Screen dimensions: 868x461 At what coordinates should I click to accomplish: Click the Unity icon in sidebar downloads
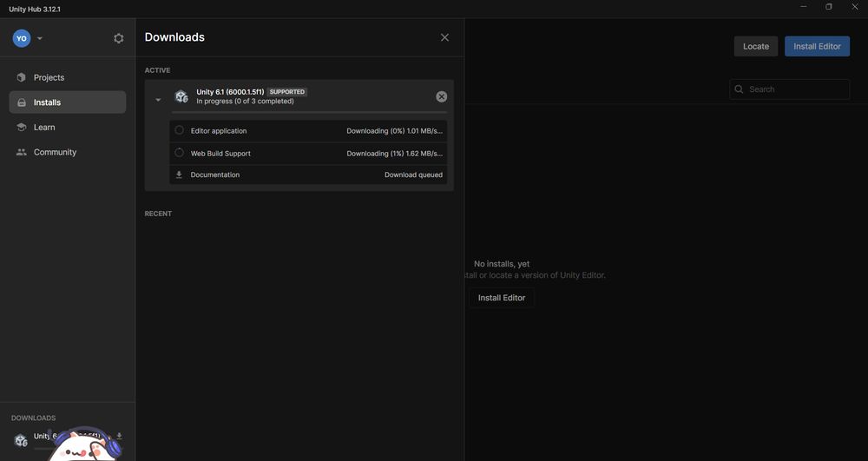[x=21, y=440]
